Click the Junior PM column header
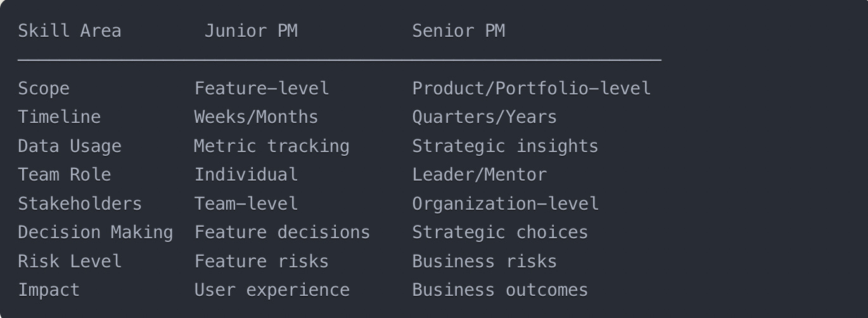Screen dimensions: 868x318 point(251,30)
